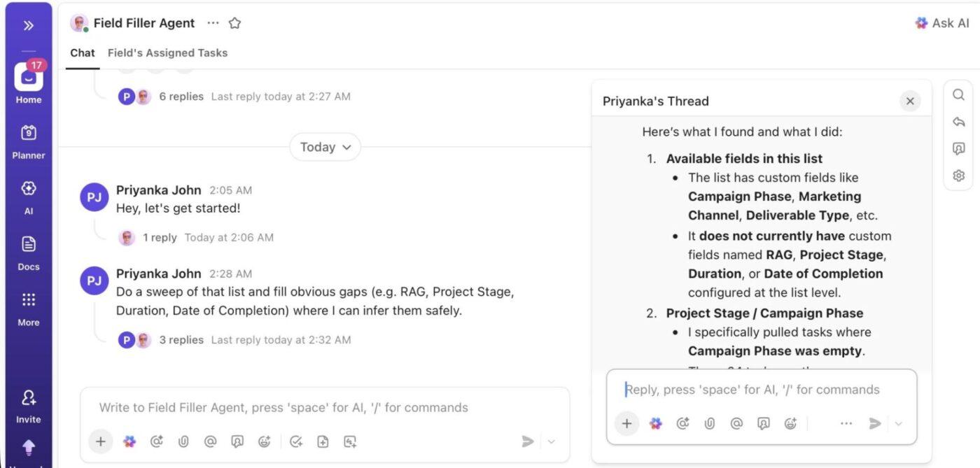Open the Docs section in the sidebar
This screenshot has width=980, height=468.
28,248
